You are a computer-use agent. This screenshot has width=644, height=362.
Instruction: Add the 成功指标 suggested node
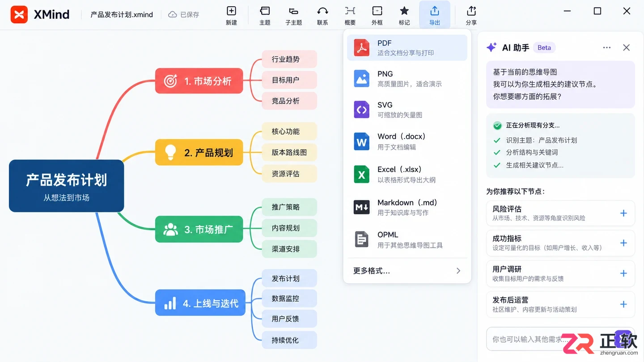pos(623,243)
